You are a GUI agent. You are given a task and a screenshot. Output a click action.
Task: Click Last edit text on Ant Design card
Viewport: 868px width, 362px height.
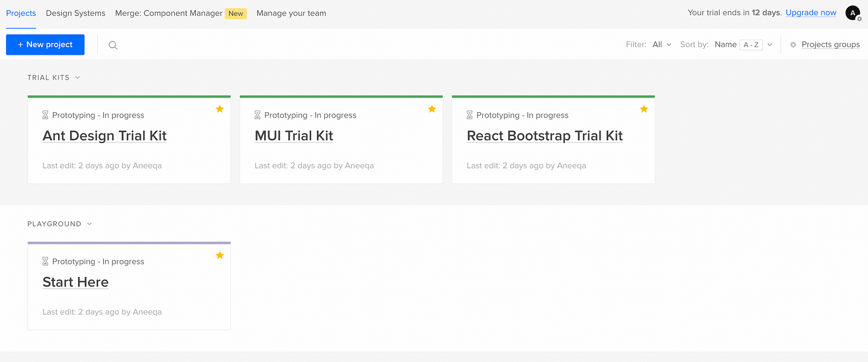pyautogui.click(x=102, y=165)
